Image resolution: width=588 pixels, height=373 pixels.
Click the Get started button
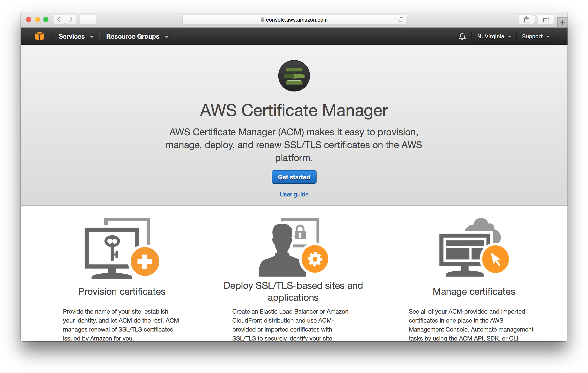click(294, 177)
